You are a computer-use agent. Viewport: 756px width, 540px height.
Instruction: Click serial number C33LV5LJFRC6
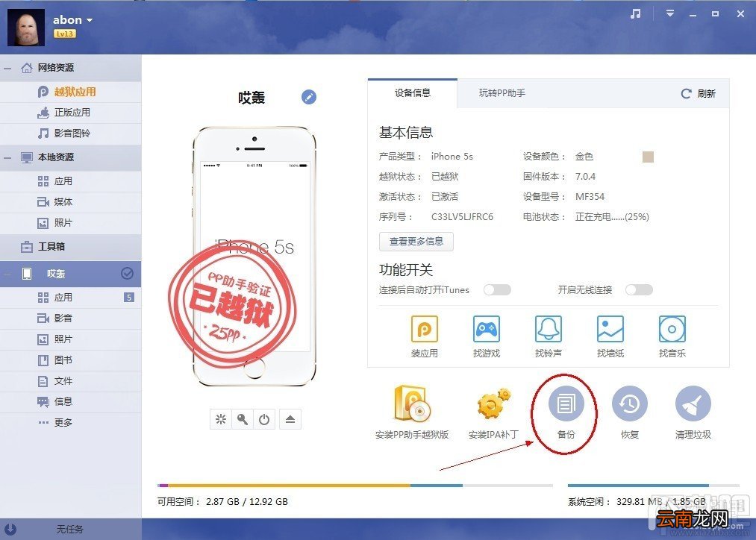(x=462, y=217)
